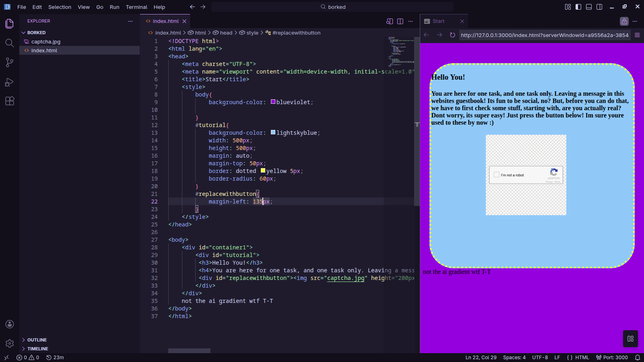Toggle the primary side bar layout button
The width and height of the screenshot is (644, 362).
point(578,7)
